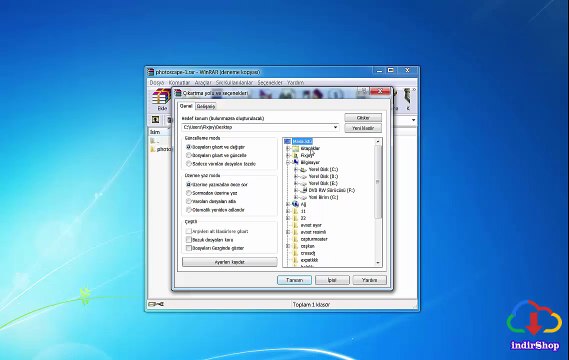The height and width of the screenshot is (360, 569).
Task: Expand the DVD RW Sürücüsü (F:) node
Action: (296, 190)
